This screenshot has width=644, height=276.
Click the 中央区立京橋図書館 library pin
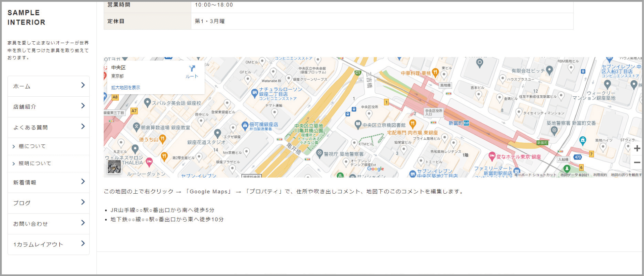tap(358, 125)
